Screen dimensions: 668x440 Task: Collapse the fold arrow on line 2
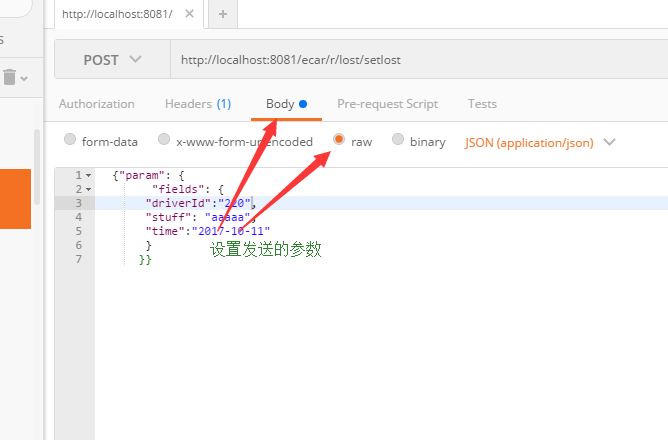[88, 189]
